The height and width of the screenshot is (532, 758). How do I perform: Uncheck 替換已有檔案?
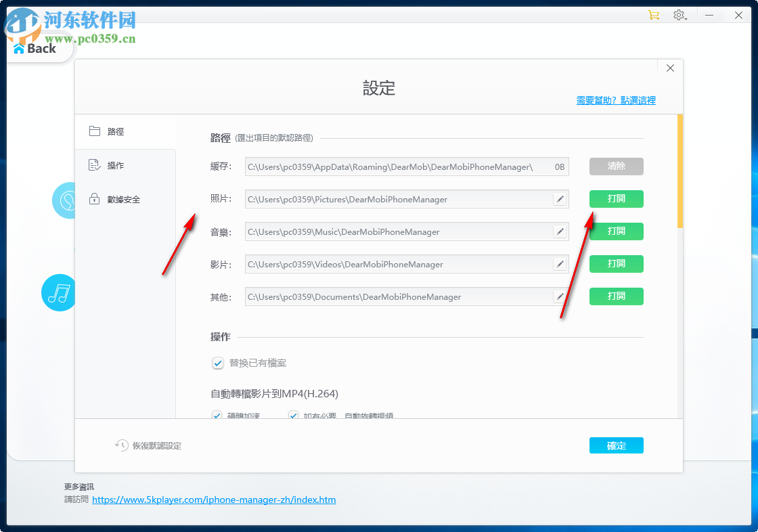pos(217,363)
